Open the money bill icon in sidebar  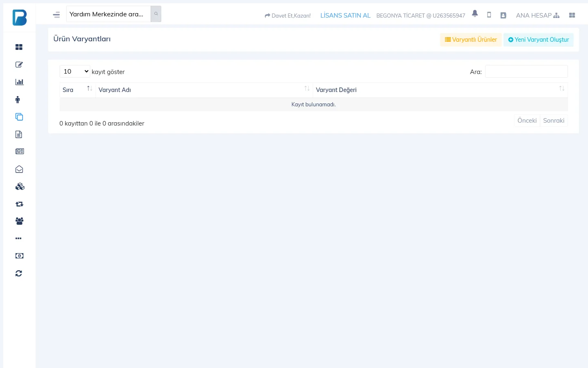coord(19,256)
